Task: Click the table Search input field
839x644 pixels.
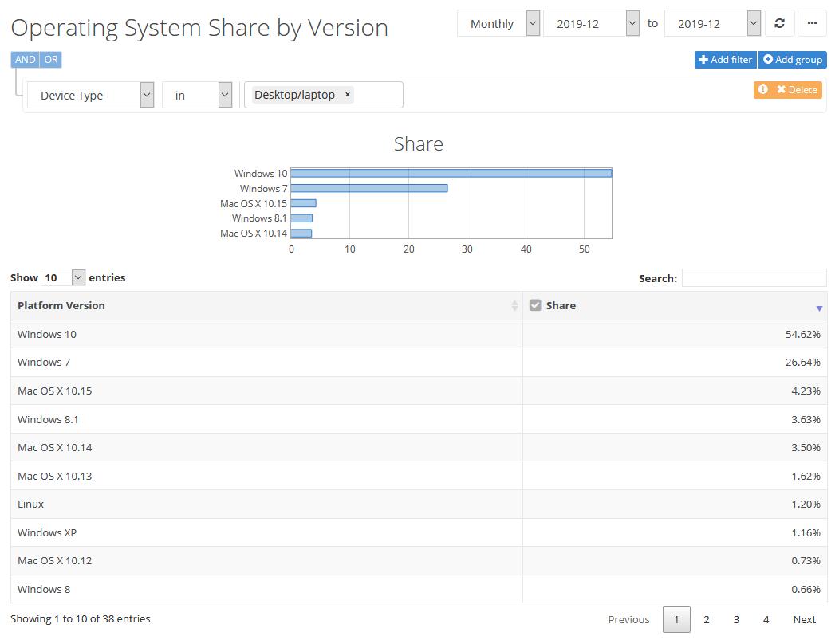Action: coord(754,278)
